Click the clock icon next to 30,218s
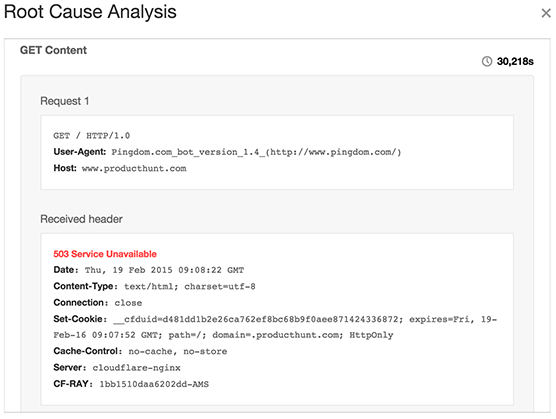The image size is (556, 419). tap(487, 61)
